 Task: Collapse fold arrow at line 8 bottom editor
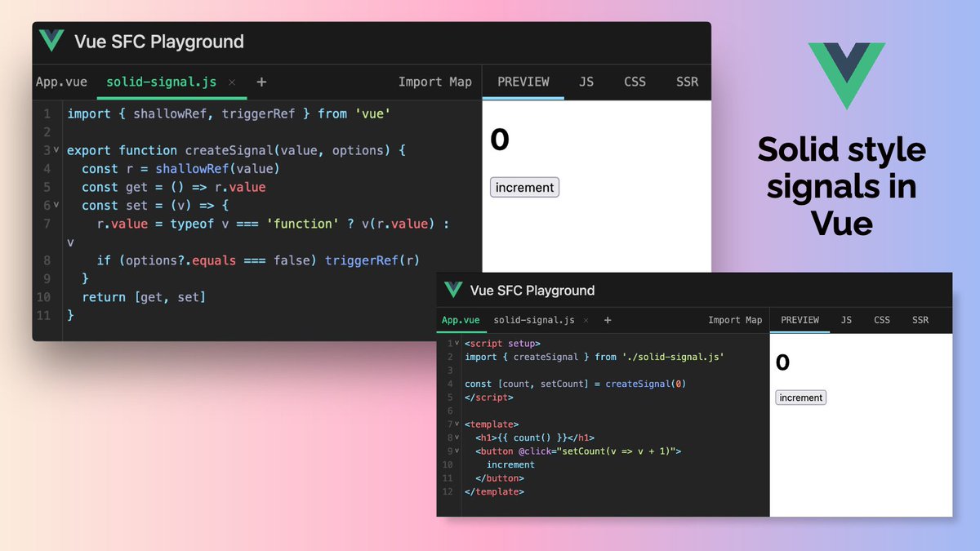[x=457, y=438]
